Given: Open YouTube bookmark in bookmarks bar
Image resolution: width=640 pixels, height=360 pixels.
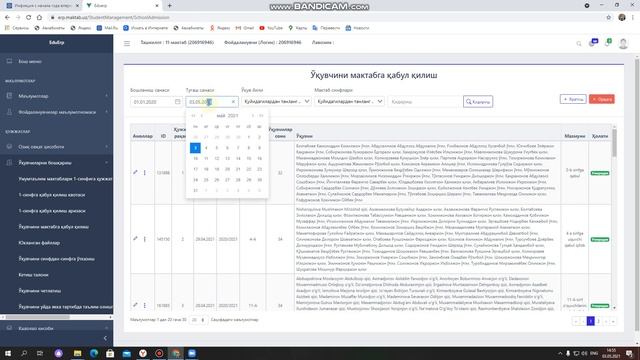Looking at the screenshot, I should click(271, 28).
